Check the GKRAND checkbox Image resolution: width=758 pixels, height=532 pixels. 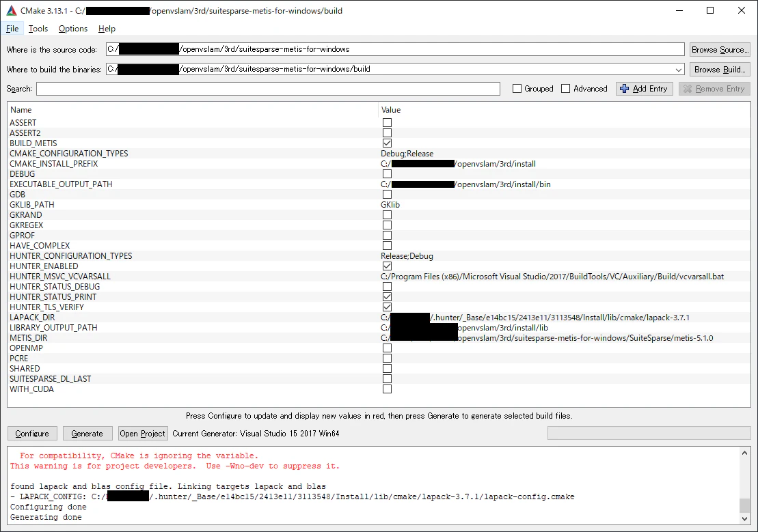pyautogui.click(x=387, y=215)
